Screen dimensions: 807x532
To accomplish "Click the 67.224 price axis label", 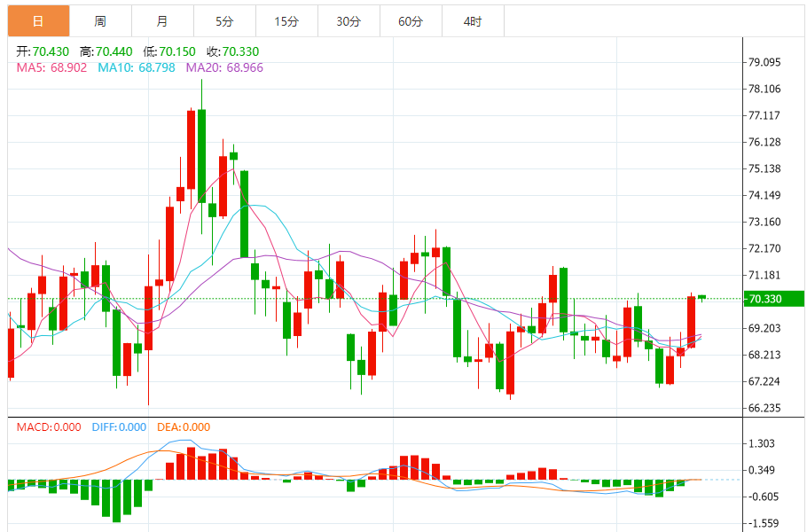I will 764,381.
